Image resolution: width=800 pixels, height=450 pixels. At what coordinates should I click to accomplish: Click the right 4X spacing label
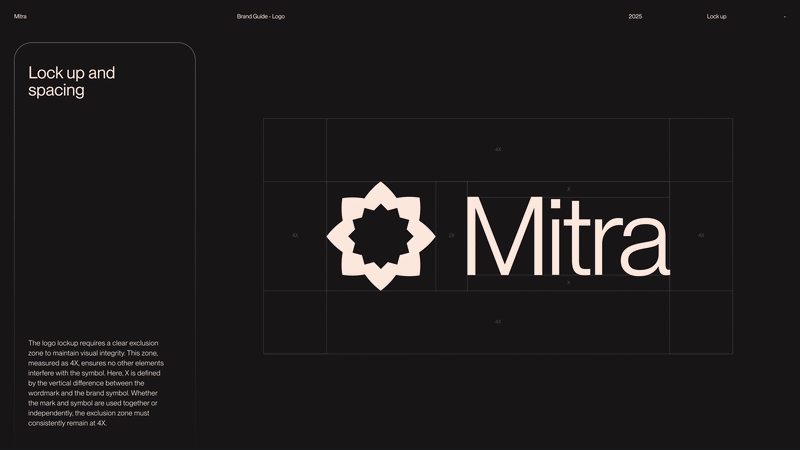(701, 236)
